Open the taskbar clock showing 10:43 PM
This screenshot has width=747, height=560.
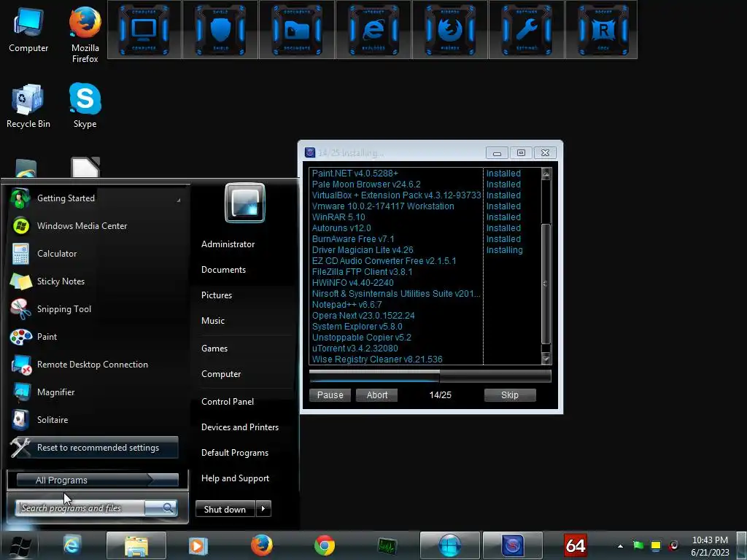pos(710,546)
